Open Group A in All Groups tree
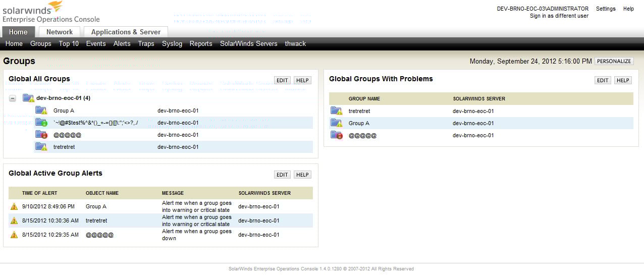The height and width of the screenshot is (277, 644). click(x=64, y=110)
